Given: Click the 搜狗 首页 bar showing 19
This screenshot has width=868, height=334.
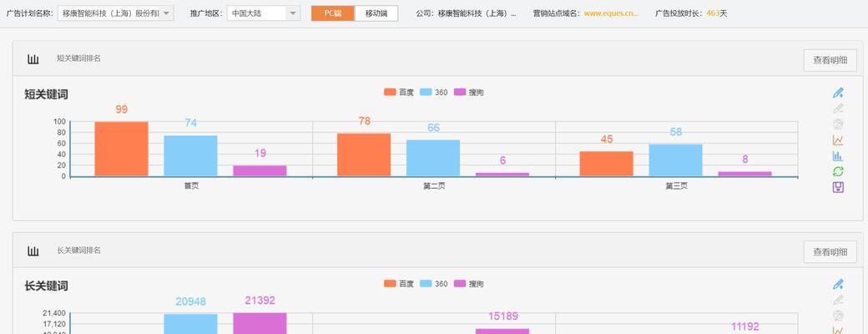Looking at the screenshot, I should [x=260, y=171].
